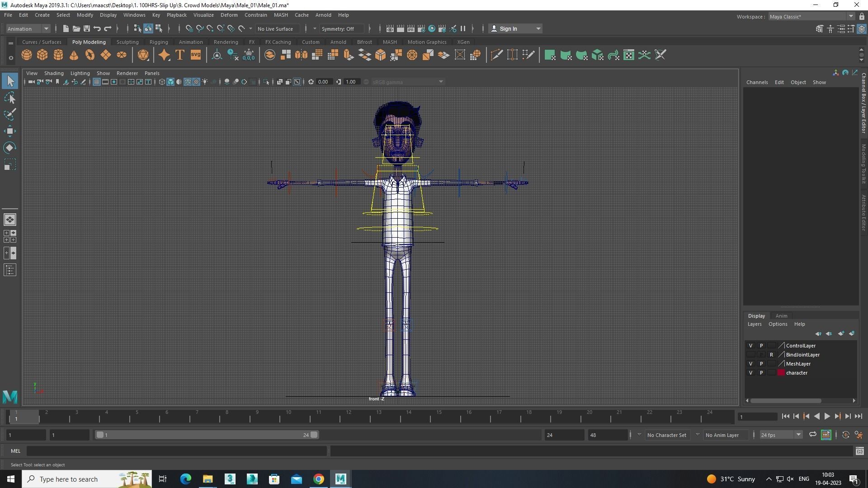Screen dimensions: 868x488
Task: Open the Windows menu
Action: click(134, 15)
